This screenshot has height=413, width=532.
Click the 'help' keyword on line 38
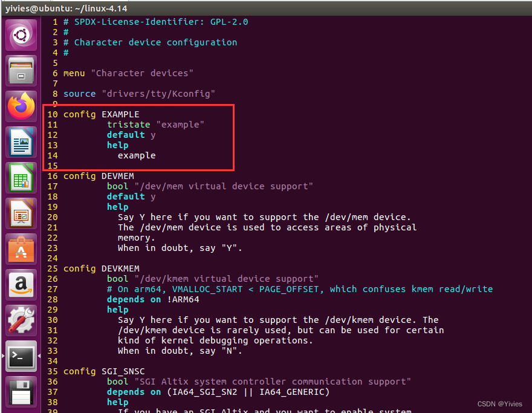click(118, 403)
